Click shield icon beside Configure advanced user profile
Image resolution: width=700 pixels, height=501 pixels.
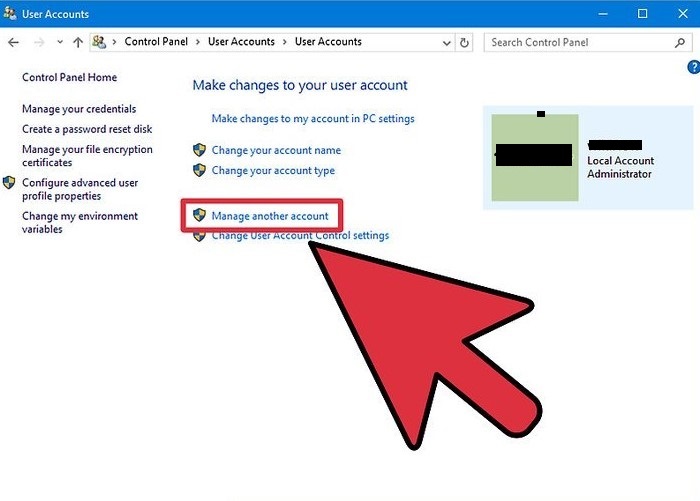coord(9,183)
